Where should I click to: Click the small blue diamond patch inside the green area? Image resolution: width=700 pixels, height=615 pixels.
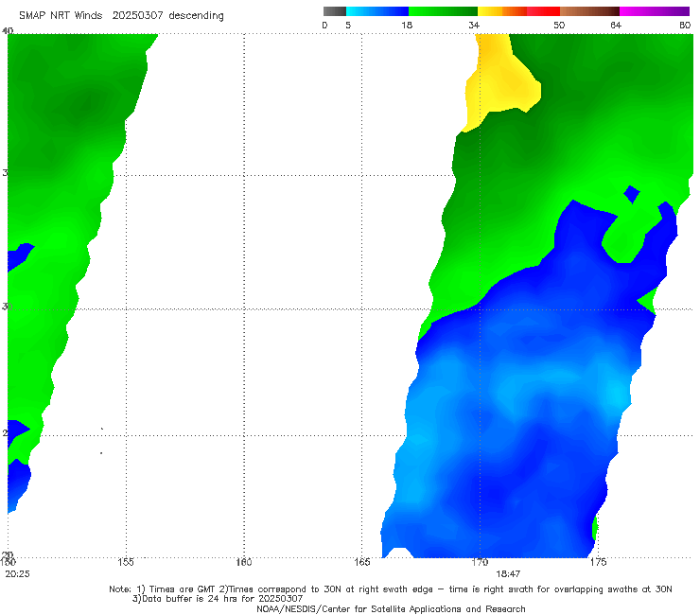[632, 194]
